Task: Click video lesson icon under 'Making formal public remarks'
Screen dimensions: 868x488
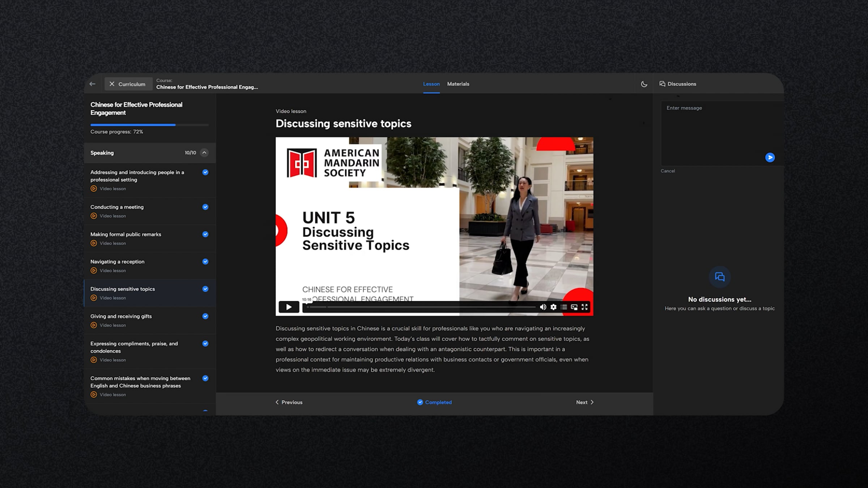Action: [x=94, y=243]
